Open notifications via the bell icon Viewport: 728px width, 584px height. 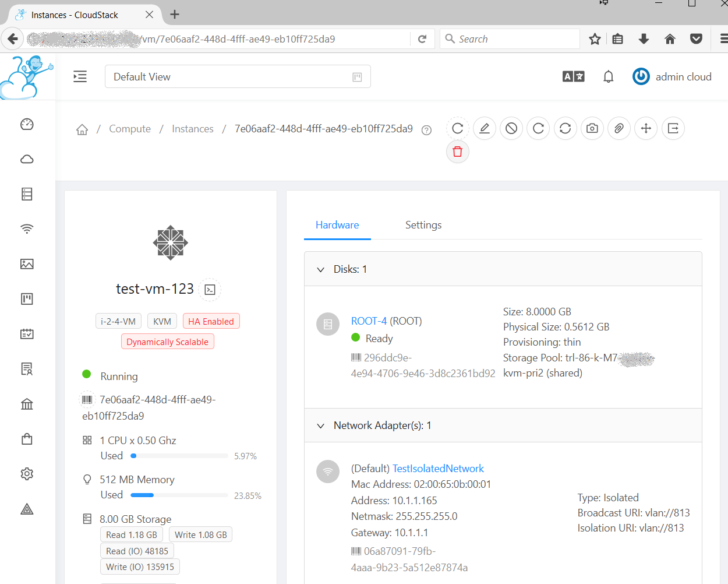608,76
